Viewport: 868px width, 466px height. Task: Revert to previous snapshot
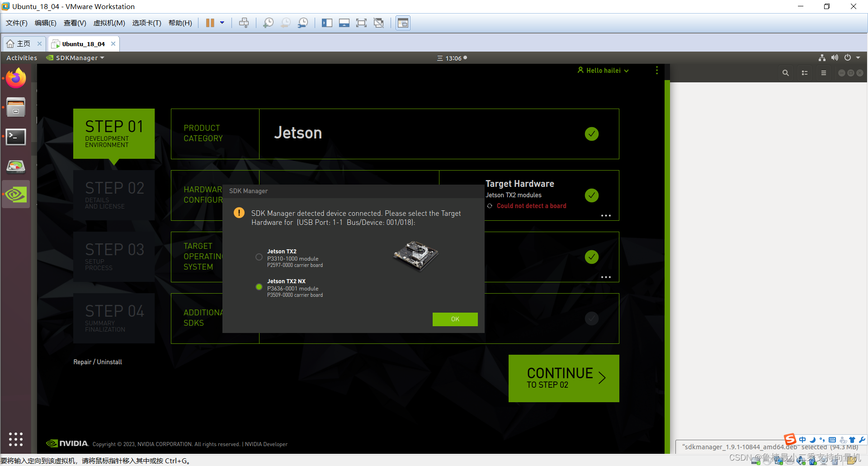point(286,23)
